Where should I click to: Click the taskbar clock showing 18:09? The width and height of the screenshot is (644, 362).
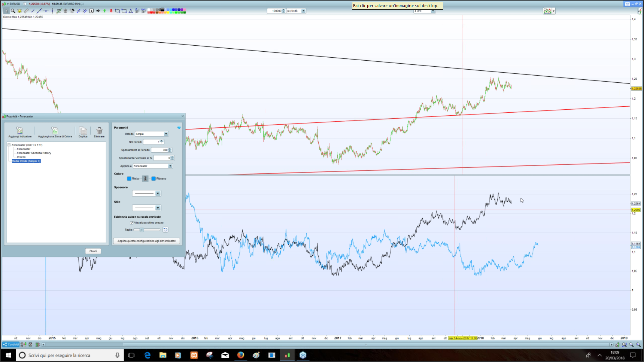tap(615, 355)
